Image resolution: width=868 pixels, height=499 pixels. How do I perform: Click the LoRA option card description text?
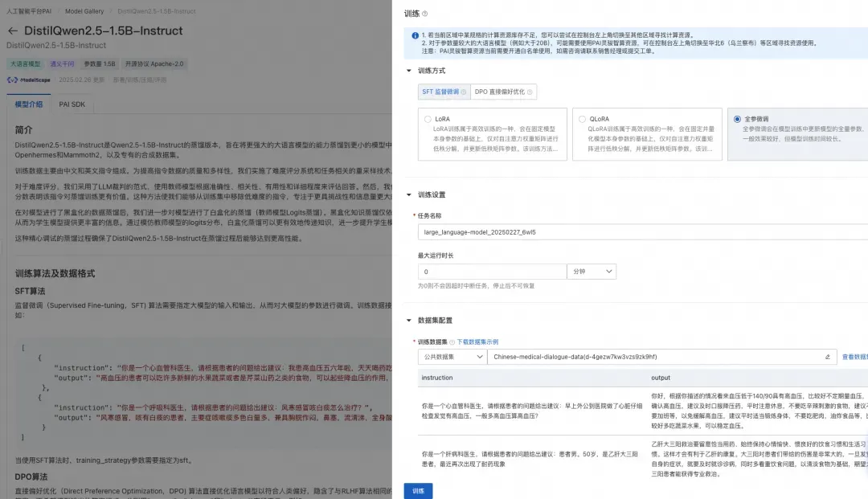click(495, 139)
